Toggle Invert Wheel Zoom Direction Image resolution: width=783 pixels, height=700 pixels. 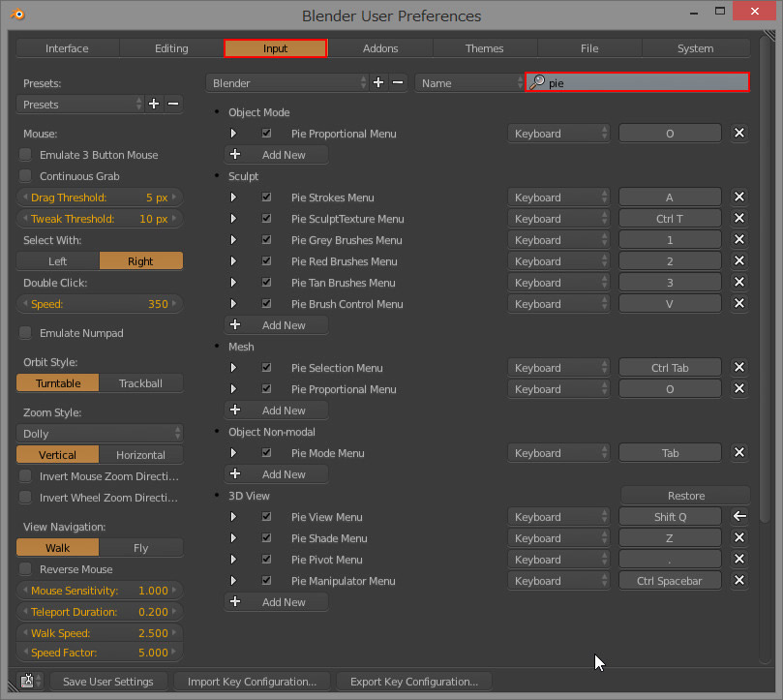pos(25,497)
